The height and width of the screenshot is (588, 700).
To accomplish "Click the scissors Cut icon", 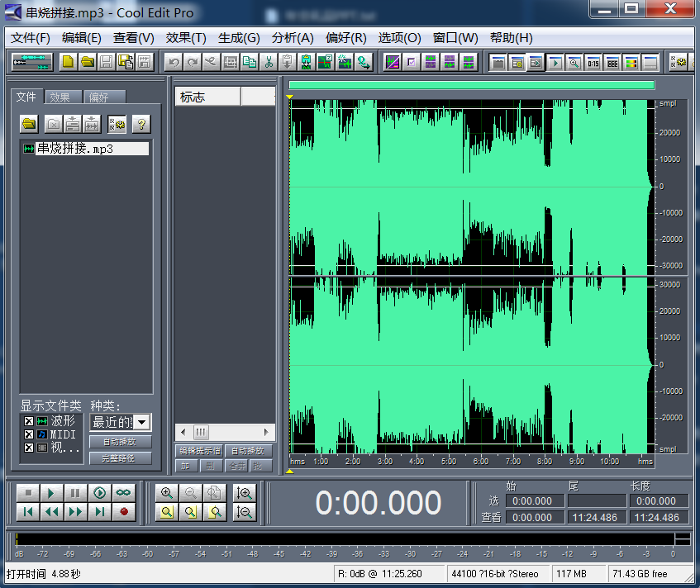I will point(268,62).
